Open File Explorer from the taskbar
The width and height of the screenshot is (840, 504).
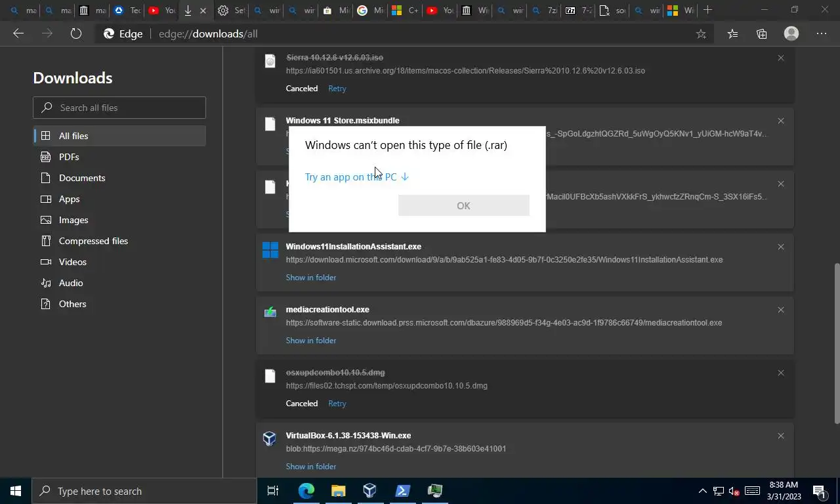(338, 491)
